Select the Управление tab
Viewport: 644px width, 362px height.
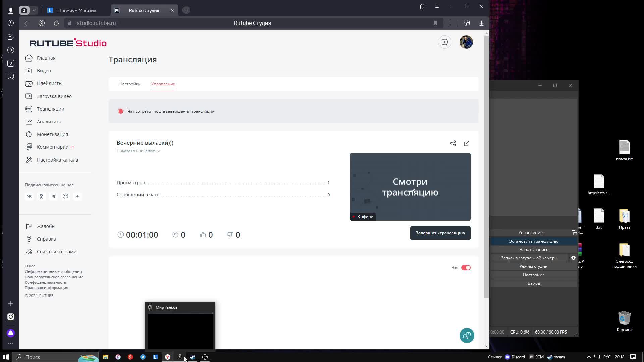click(163, 84)
